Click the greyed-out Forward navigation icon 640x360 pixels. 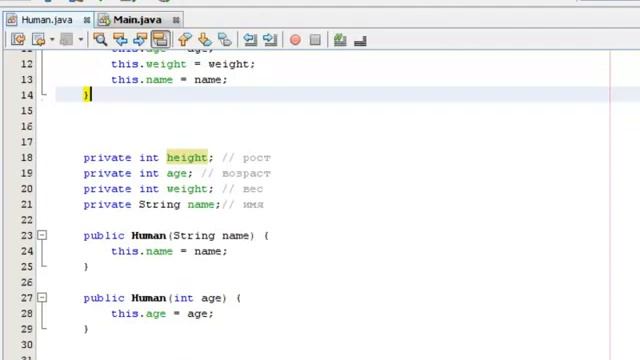(x=66, y=40)
